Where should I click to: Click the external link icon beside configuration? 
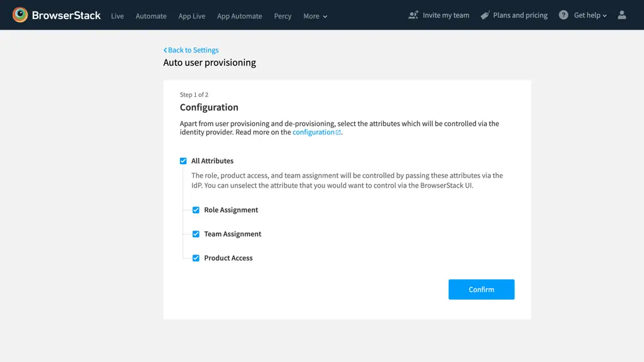point(338,133)
